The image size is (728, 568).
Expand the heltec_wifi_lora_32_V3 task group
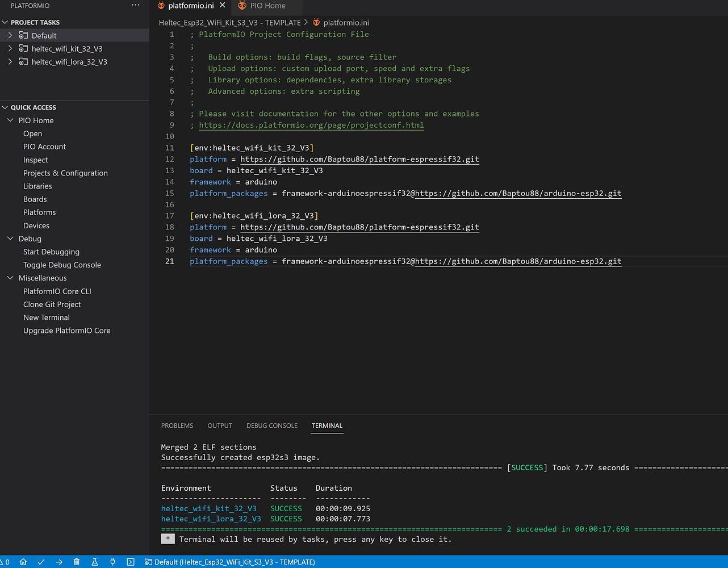coord(10,61)
